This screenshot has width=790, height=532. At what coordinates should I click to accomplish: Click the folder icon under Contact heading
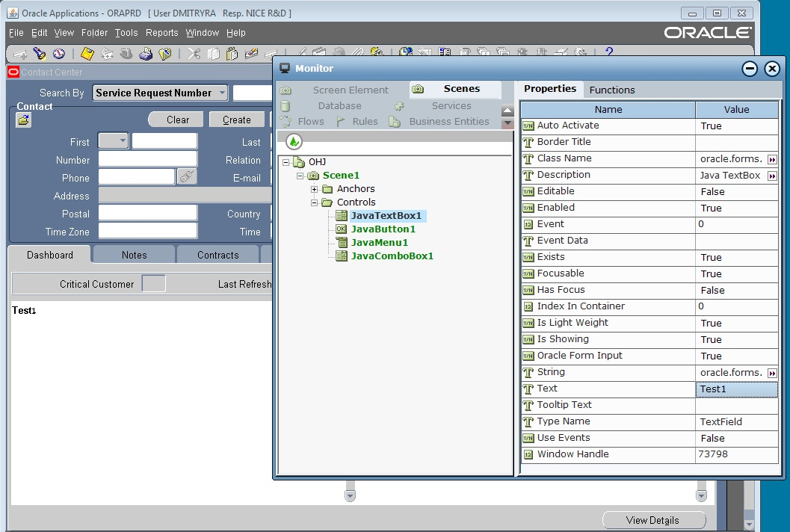click(x=23, y=120)
